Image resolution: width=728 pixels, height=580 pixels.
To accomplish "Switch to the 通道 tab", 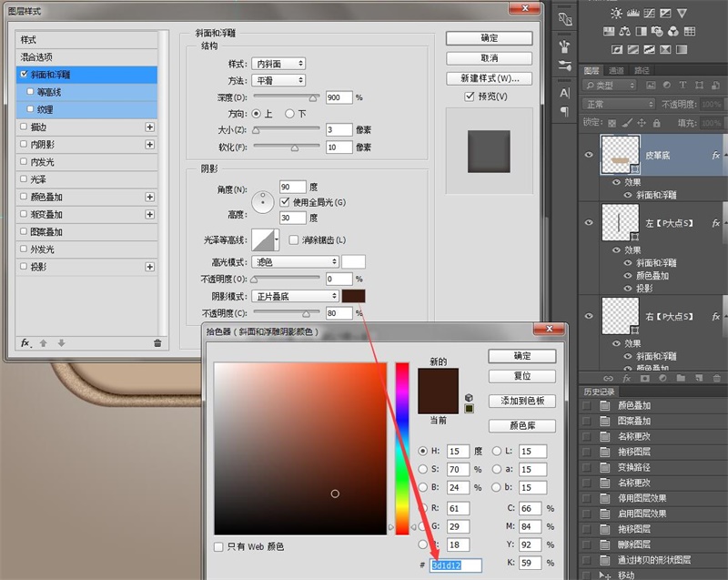I will [616, 70].
